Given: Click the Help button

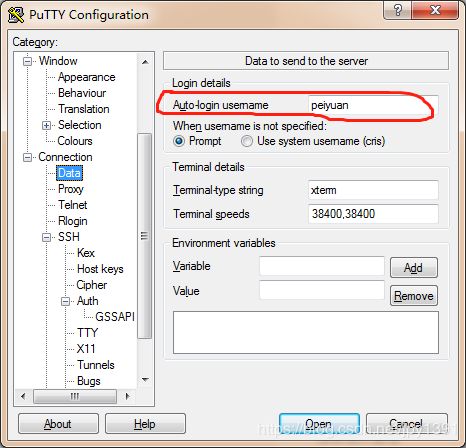Looking at the screenshot, I should 145,424.
